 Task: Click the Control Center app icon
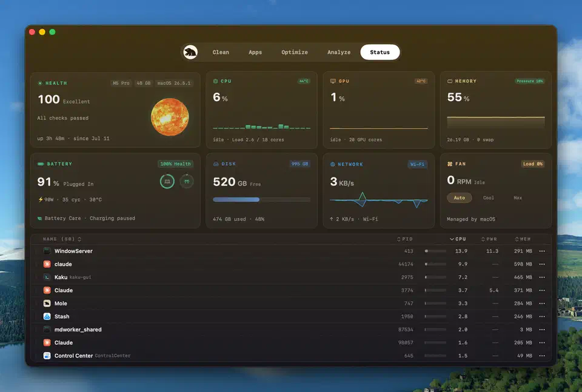[x=47, y=356]
